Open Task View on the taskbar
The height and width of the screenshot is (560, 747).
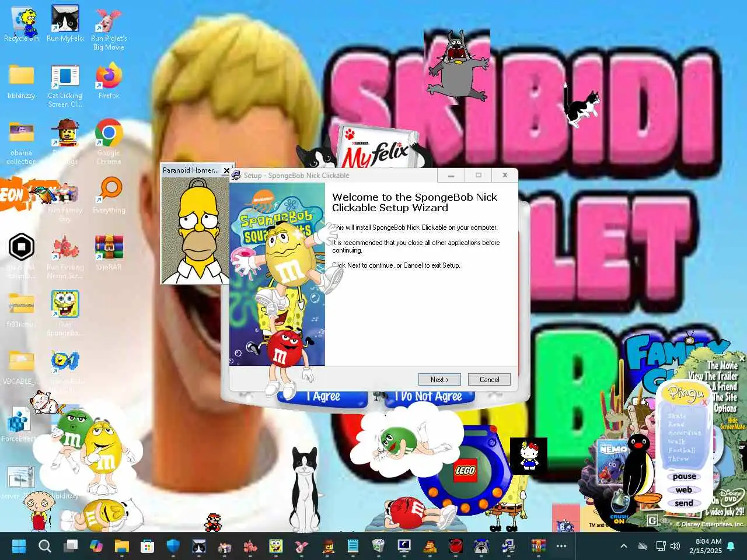[71, 546]
